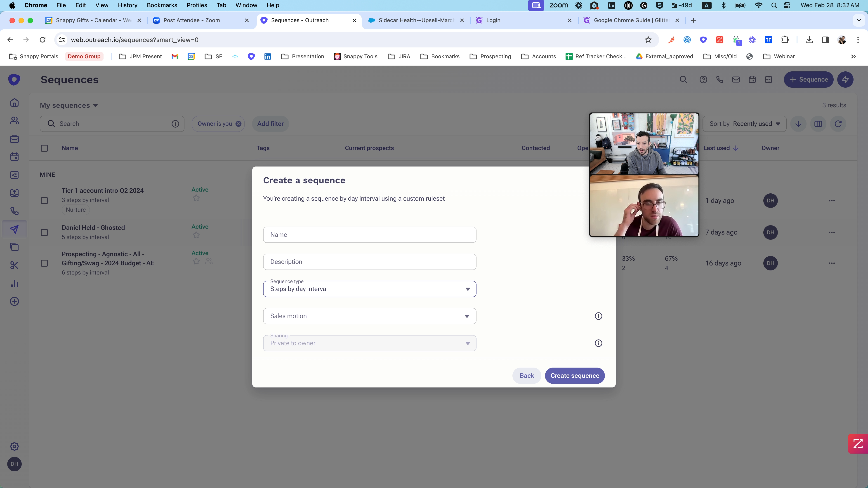868x488 pixels.
Task: Star the Daniel Held - Ghosted sequence
Action: tap(196, 235)
